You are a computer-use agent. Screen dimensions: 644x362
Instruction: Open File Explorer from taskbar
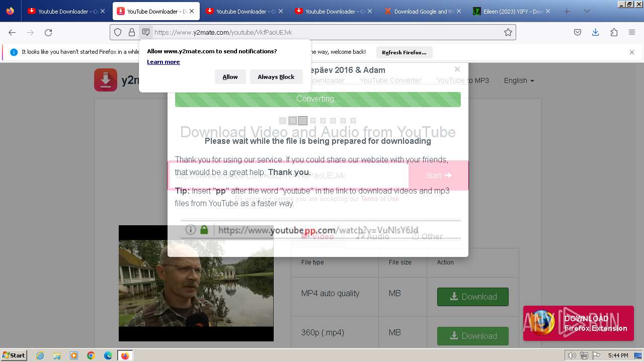pos(57,355)
